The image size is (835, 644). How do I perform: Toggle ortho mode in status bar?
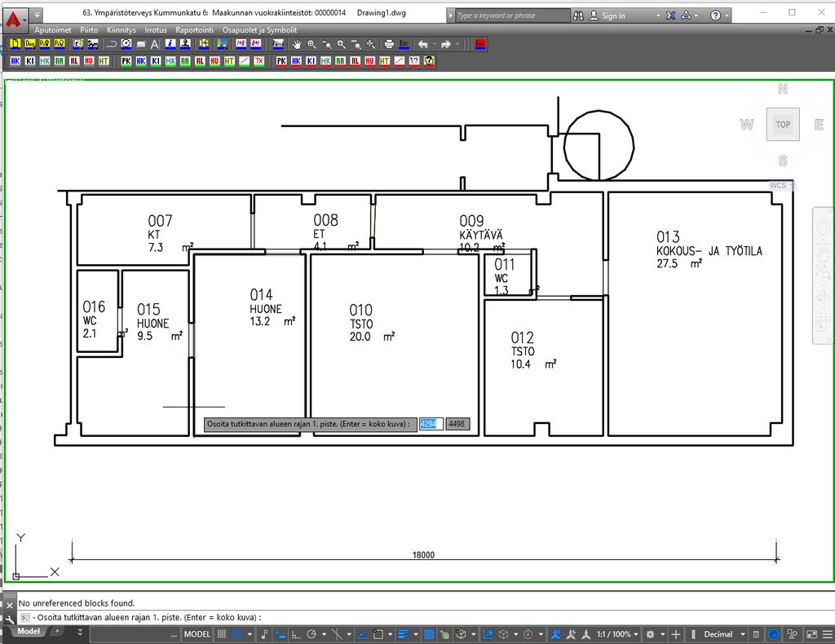click(x=296, y=634)
